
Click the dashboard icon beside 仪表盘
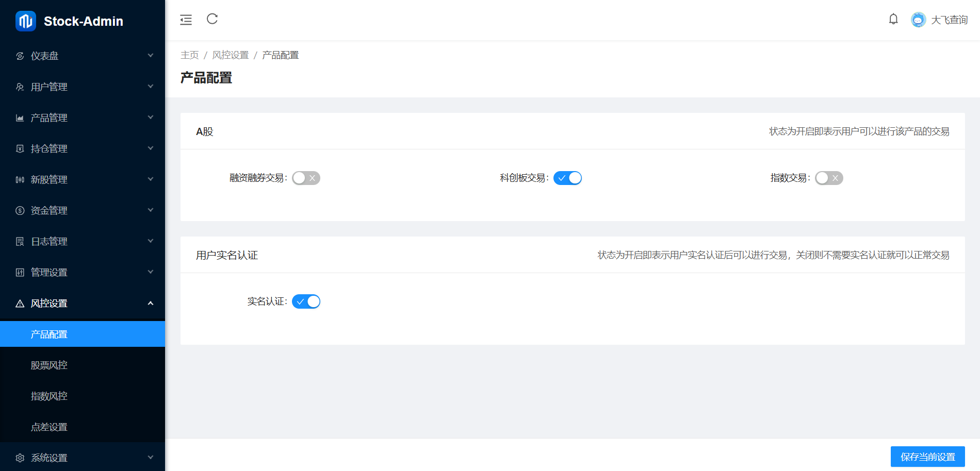(x=20, y=56)
